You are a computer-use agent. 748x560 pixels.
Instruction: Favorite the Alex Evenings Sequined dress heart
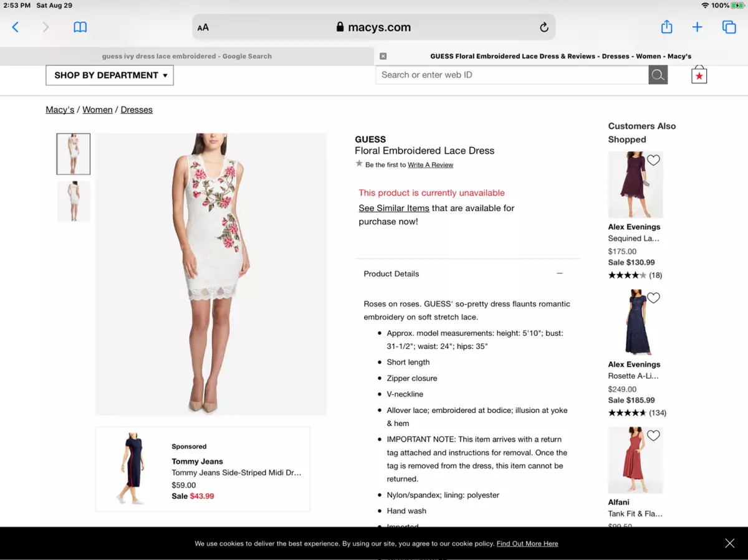(x=653, y=160)
